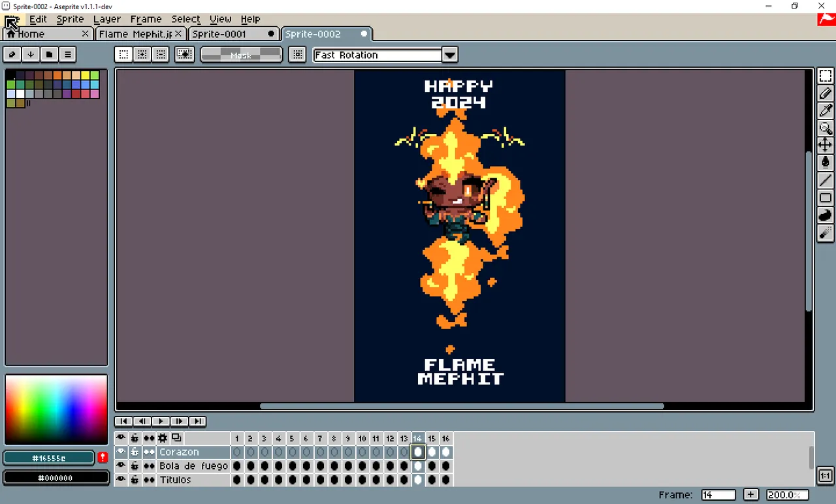Close the Home tab
This screenshot has width=836, height=504.
pos(86,33)
